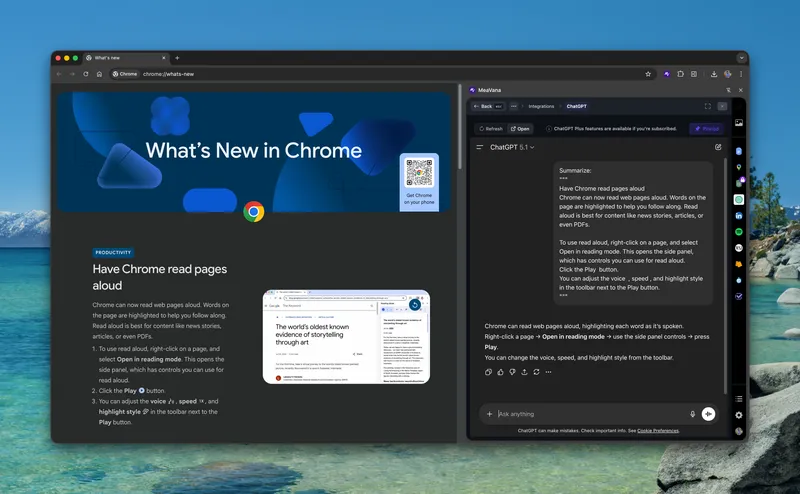
Task: Go to Integrations breadcrumb
Action: point(541,106)
